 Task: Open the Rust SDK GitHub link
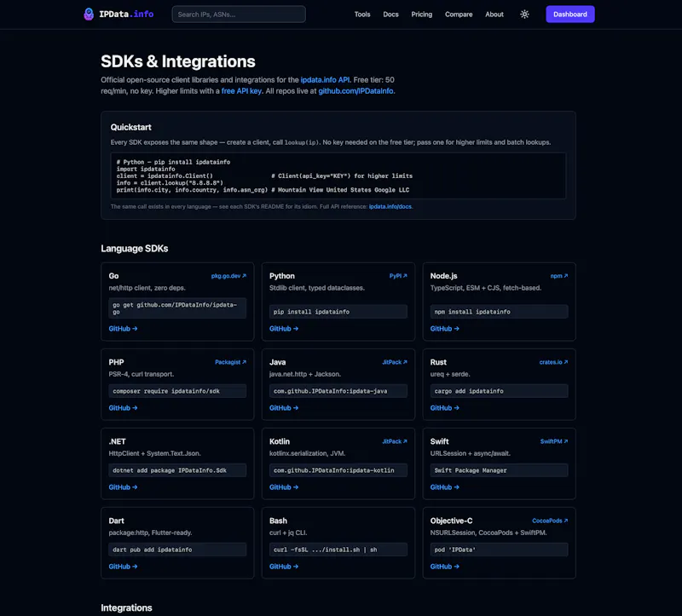point(444,408)
